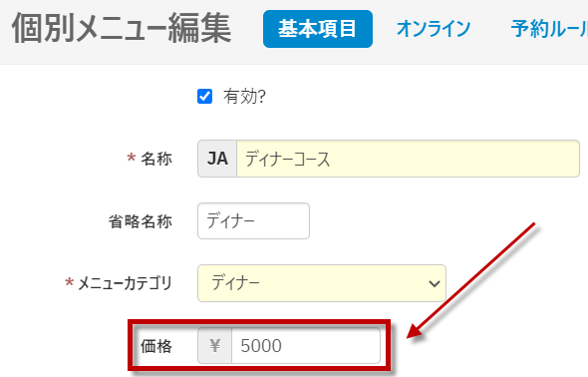Click the メニューカテゴリ field label
This screenshot has height=377, width=588.
tap(125, 283)
